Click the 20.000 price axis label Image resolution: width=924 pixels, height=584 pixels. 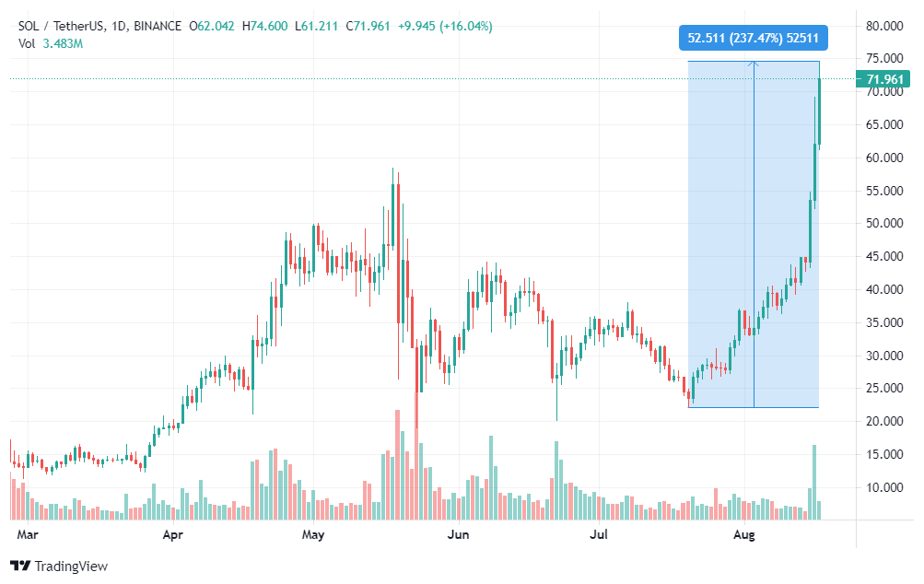[x=884, y=421]
